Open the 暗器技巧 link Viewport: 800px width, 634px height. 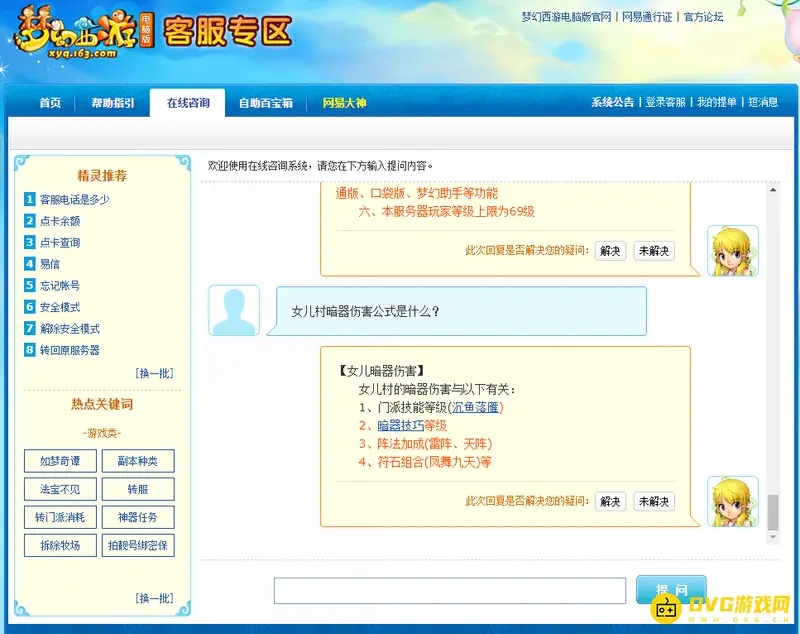pos(401,425)
